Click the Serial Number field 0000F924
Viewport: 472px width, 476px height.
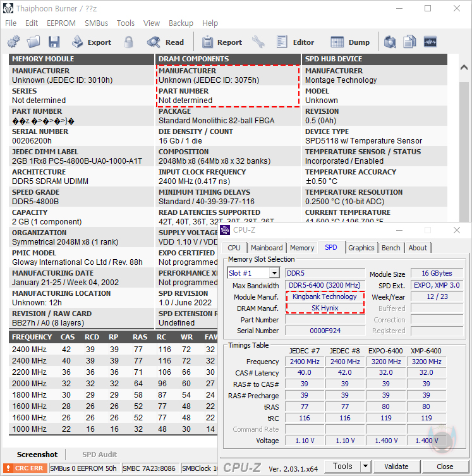click(x=325, y=331)
